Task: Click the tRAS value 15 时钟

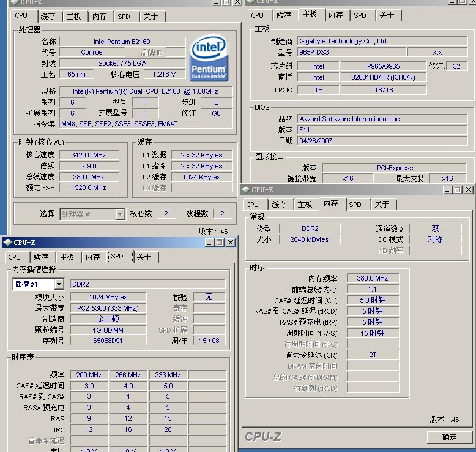Action: [x=373, y=333]
